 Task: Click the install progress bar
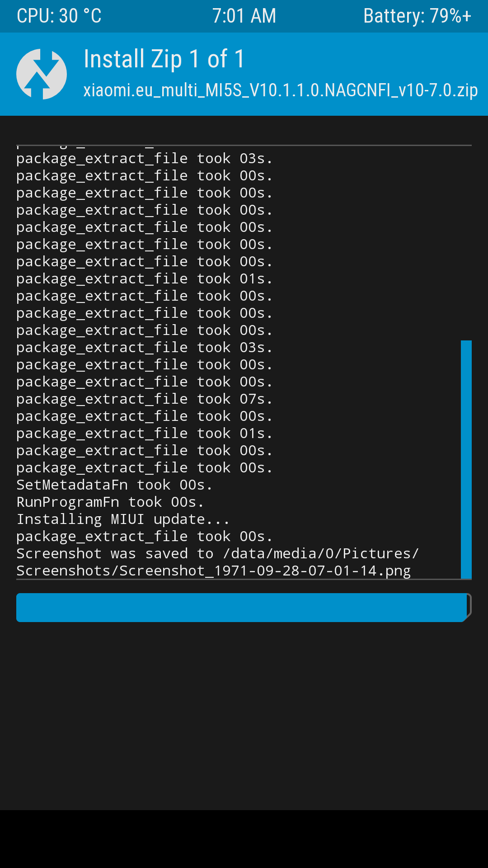(244, 608)
